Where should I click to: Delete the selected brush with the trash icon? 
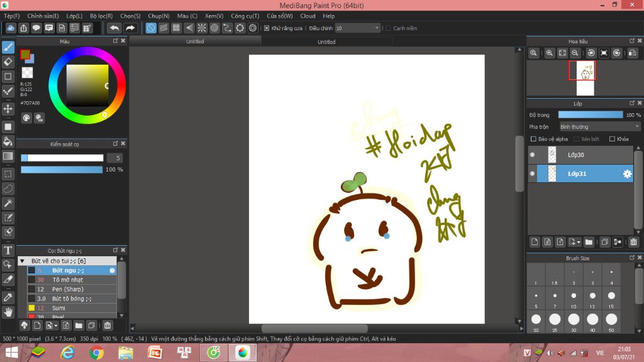107,326
